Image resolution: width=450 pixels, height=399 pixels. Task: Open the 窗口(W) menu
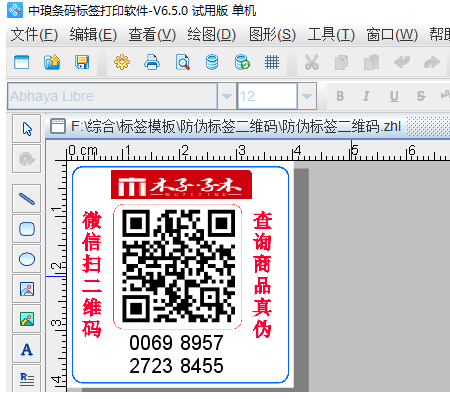tap(392, 35)
